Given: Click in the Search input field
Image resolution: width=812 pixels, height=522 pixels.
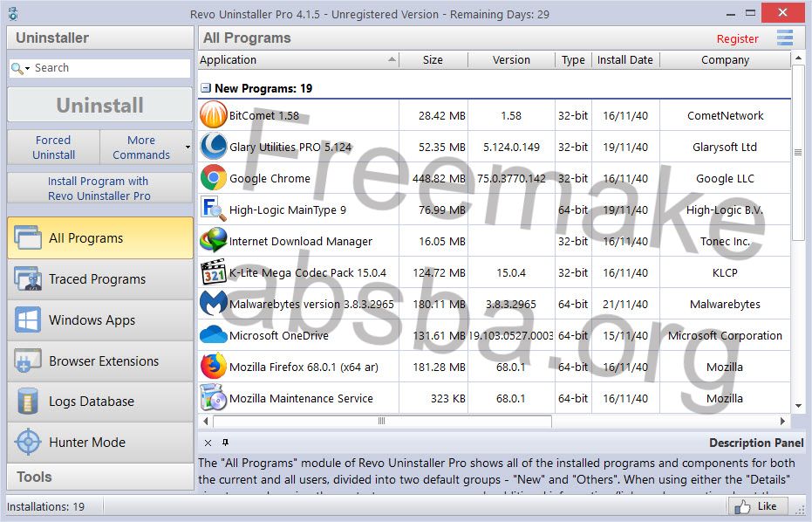Looking at the screenshot, I should click(x=111, y=68).
